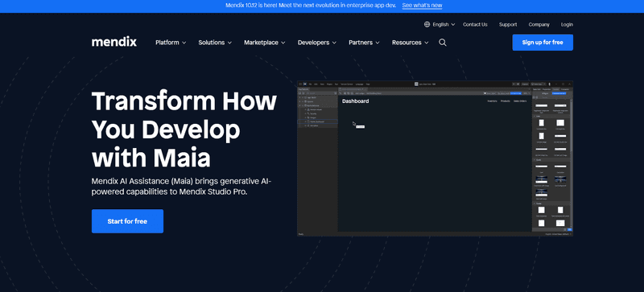This screenshot has height=292, width=644.
Task: Select Sales Orders in the demo preview
Action: click(520, 101)
